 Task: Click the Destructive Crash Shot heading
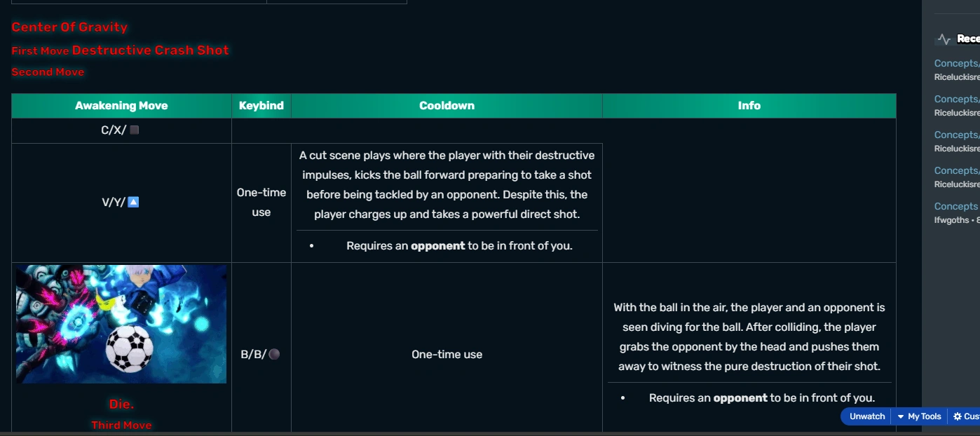point(150,50)
